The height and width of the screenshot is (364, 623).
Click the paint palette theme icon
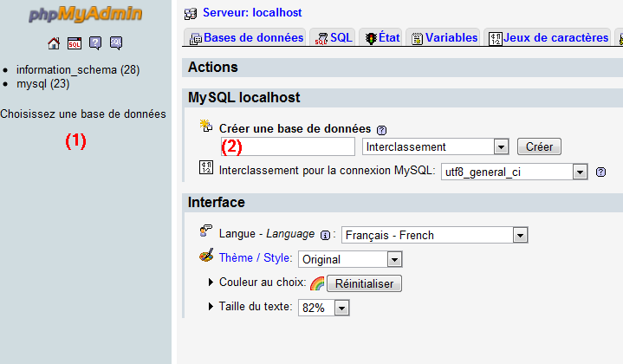(x=206, y=256)
